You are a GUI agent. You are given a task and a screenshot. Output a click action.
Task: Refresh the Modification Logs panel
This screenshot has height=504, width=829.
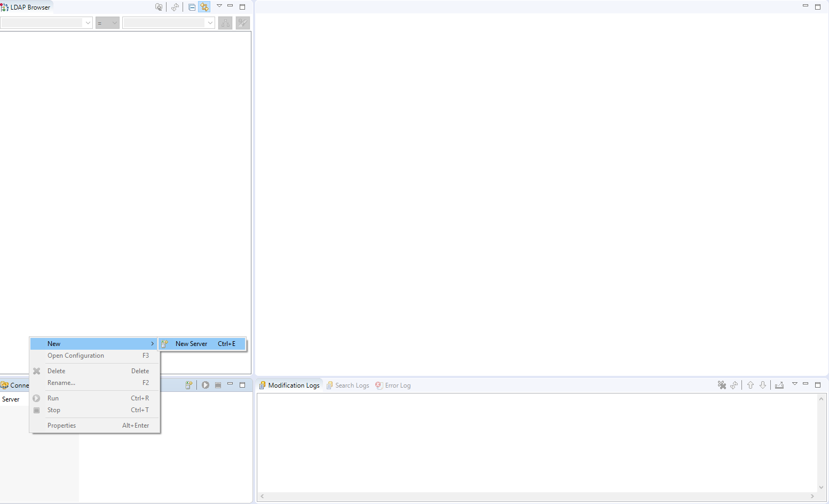734,384
